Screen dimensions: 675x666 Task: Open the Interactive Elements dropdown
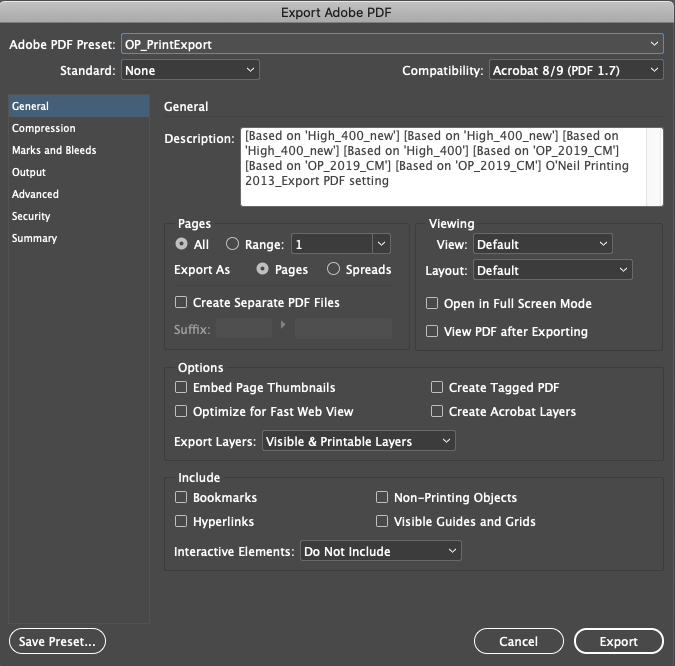381,551
